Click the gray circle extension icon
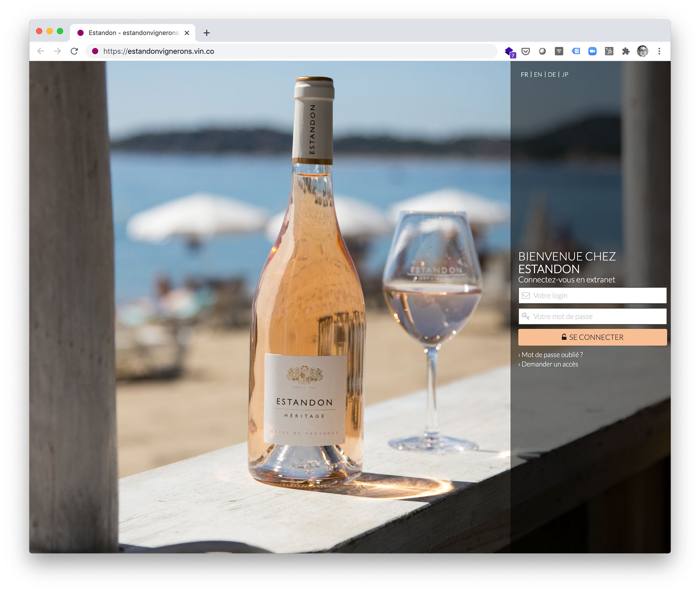The height and width of the screenshot is (592, 700). click(x=542, y=51)
